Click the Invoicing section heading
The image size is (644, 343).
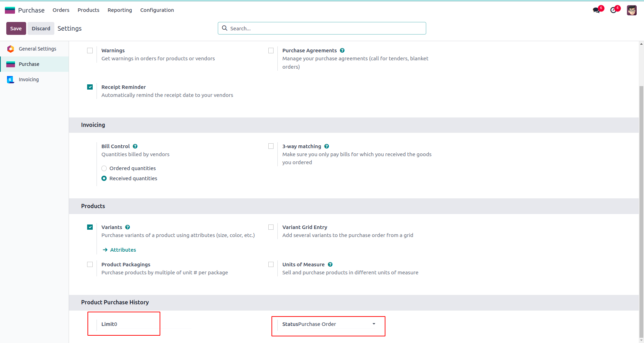click(93, 125)
